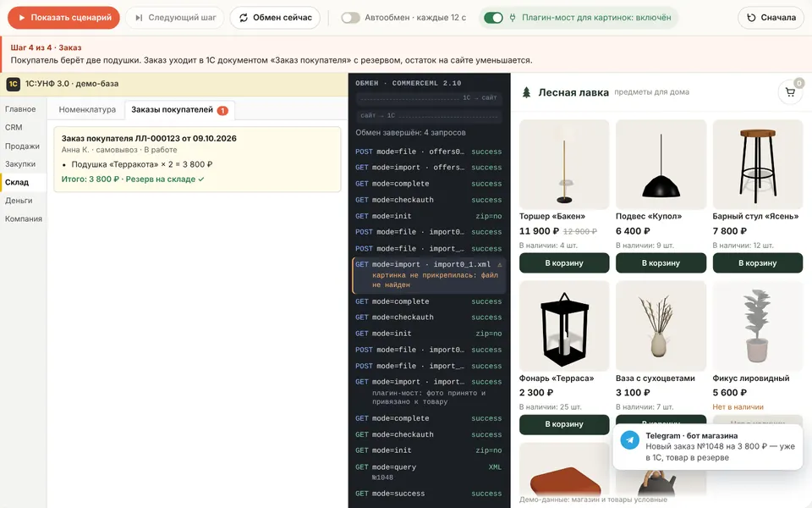Open the Заказы покупателей tab

(179, 110)
